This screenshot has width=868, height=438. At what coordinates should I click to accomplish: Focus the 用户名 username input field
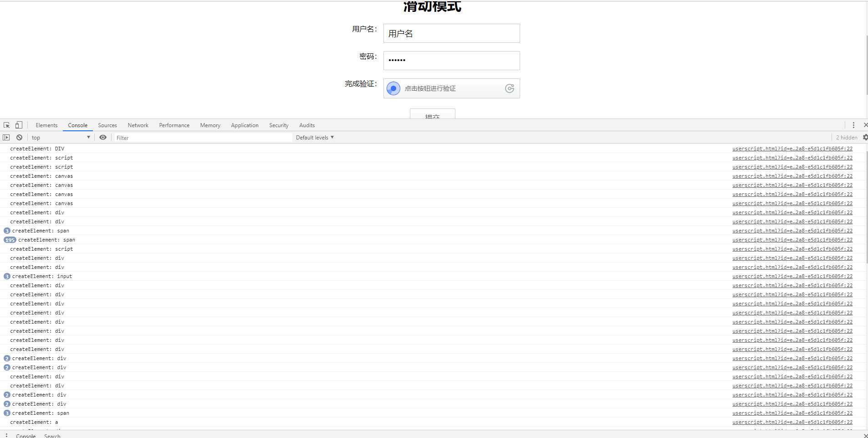point(451,33)
